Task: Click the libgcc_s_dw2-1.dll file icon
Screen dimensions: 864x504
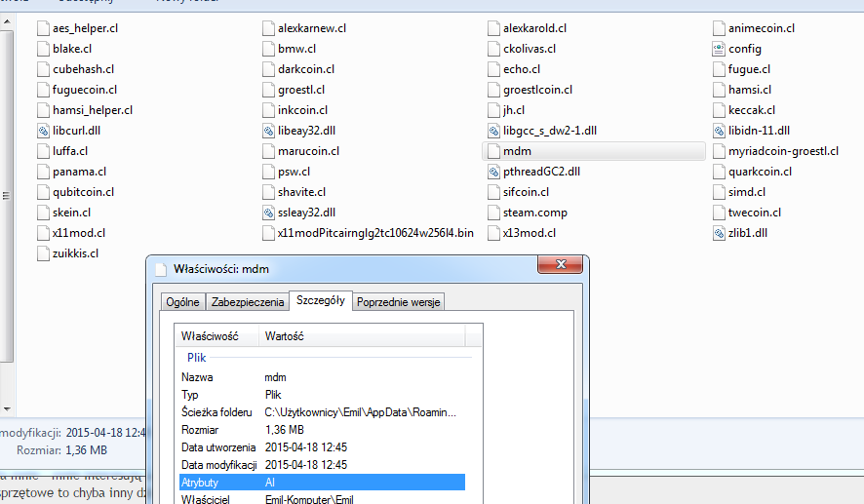Action: pos(493,131)
